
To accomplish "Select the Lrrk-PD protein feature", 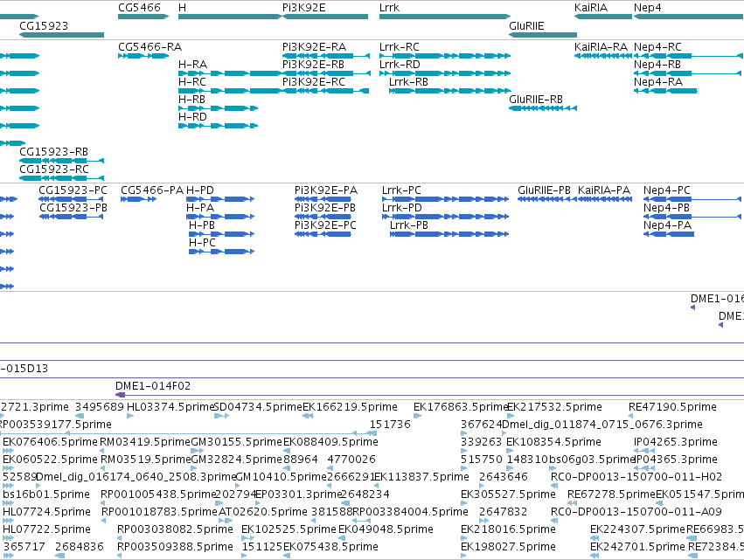I will [446, 218].
